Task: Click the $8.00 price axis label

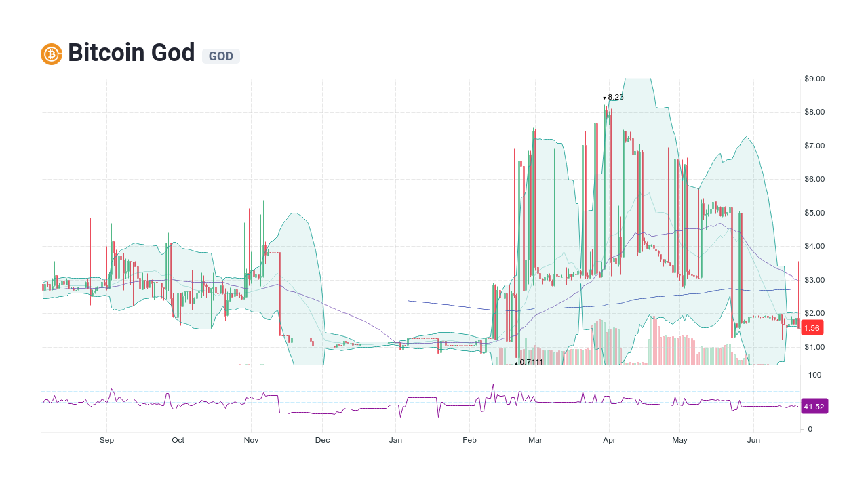Action: click(x=814, y=112)
